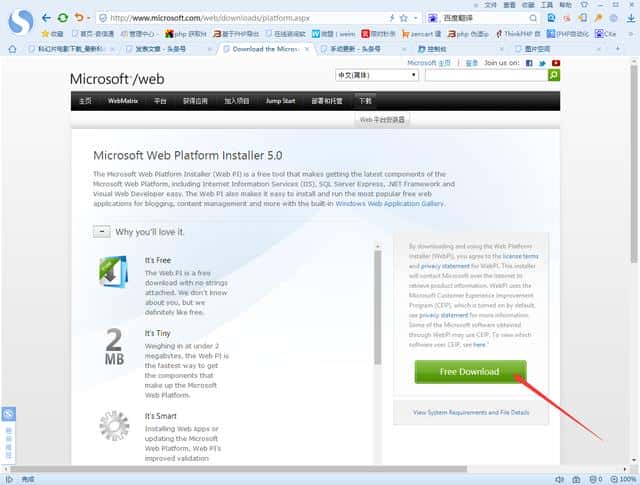Click the Facebook icon
The image size is (640, 485).
(529, 63)
